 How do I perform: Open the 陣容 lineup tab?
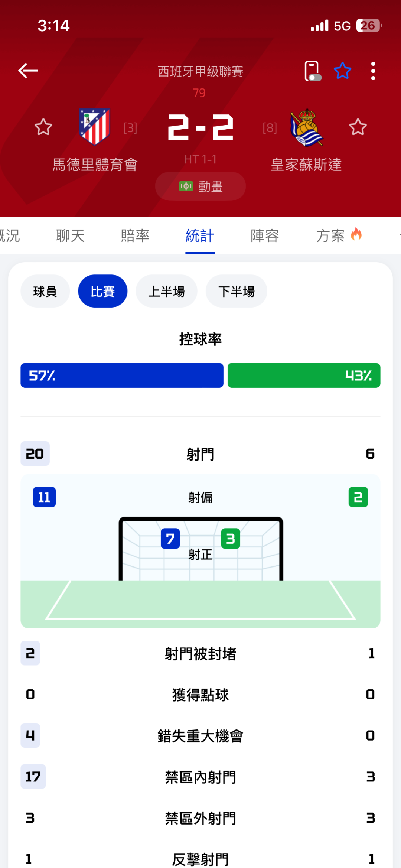(x=265, y=236)
